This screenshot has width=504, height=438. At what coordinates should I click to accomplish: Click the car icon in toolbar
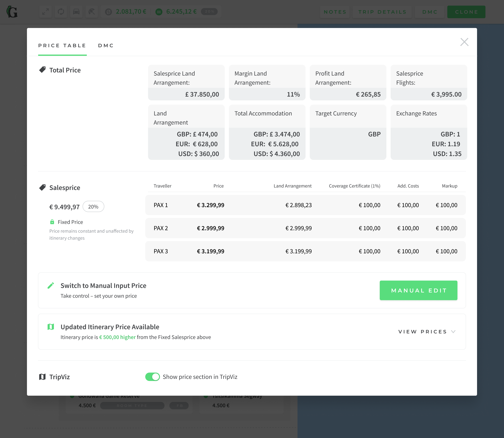click(x=76, y=12)
